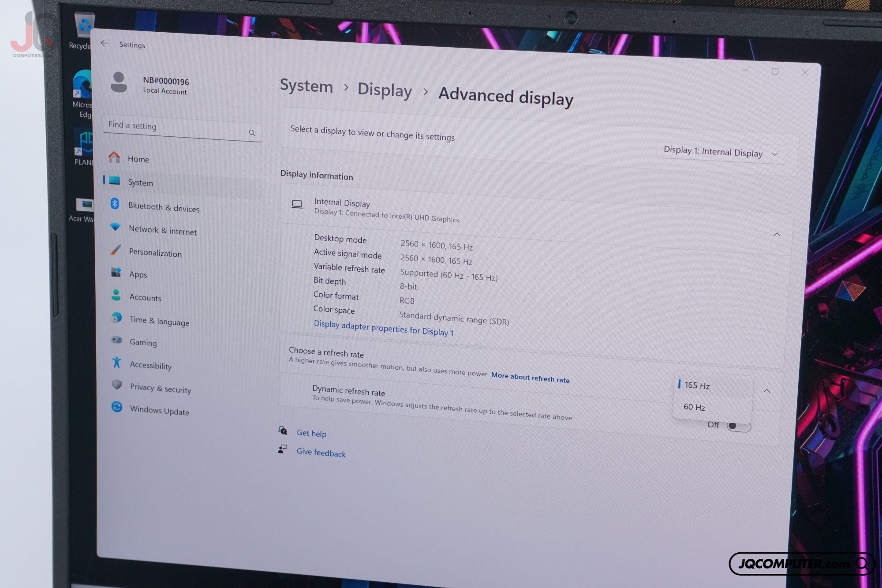Screen dimensions: 882x588
Task: Click the Give feedback person icon
Action: click(x=282, y=449)
